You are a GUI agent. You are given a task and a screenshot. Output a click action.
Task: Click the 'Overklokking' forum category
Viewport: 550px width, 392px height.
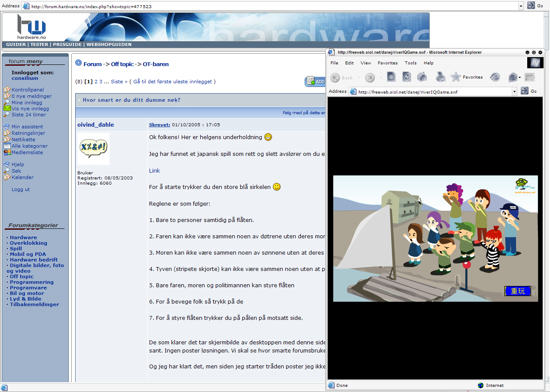(28, 243)
